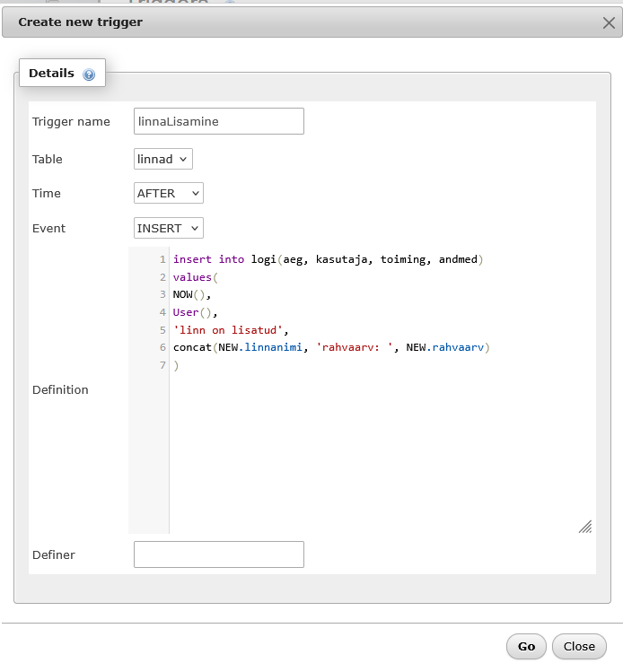Viewport: 623px width, 672px height.
Task: Click the 'linn on lisatud' string
Action: coord(230,329)
